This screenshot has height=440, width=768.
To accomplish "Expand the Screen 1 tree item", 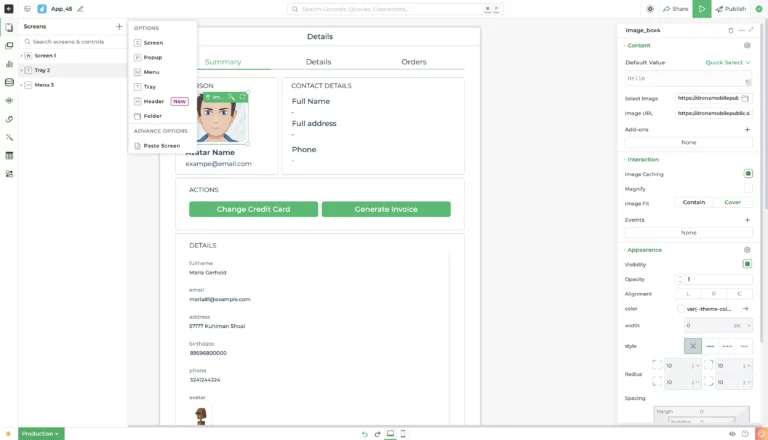I will (x=22, y=56).
